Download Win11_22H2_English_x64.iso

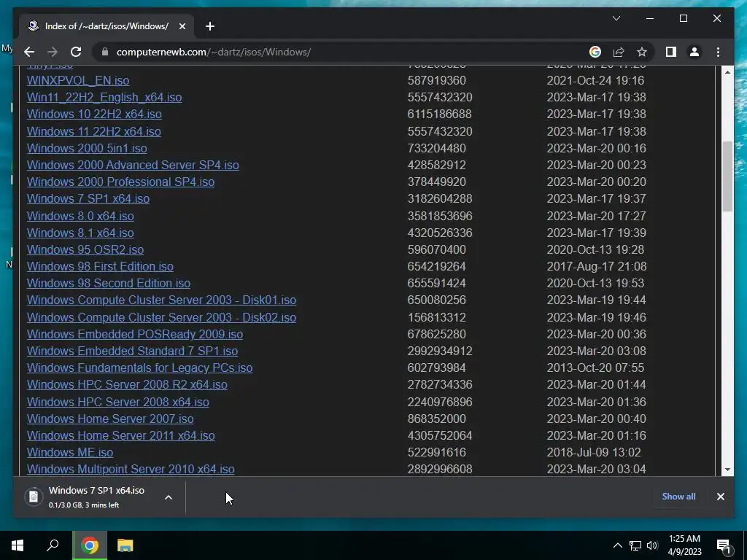click(x=104, y=97)
